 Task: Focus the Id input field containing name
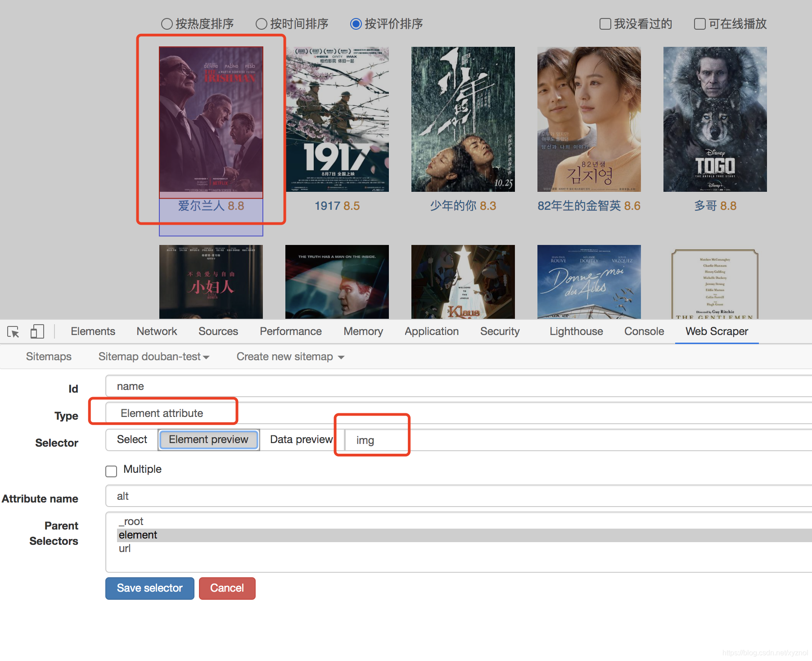pos(459,386)
